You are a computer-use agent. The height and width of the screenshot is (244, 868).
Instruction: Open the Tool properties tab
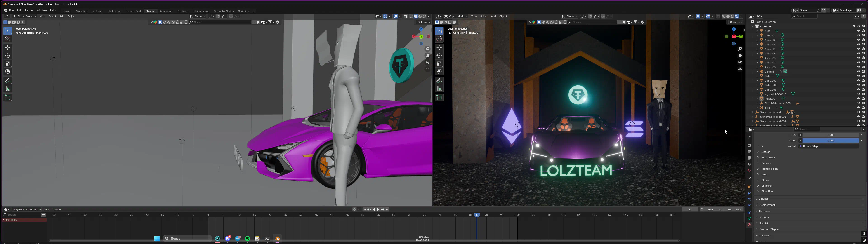pos(749,137)
